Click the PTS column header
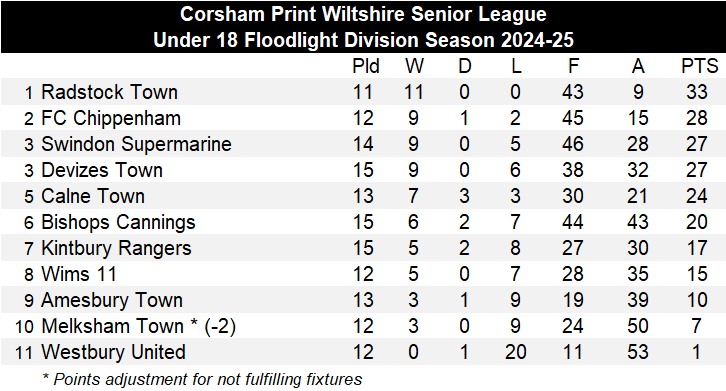 point(699,66)
